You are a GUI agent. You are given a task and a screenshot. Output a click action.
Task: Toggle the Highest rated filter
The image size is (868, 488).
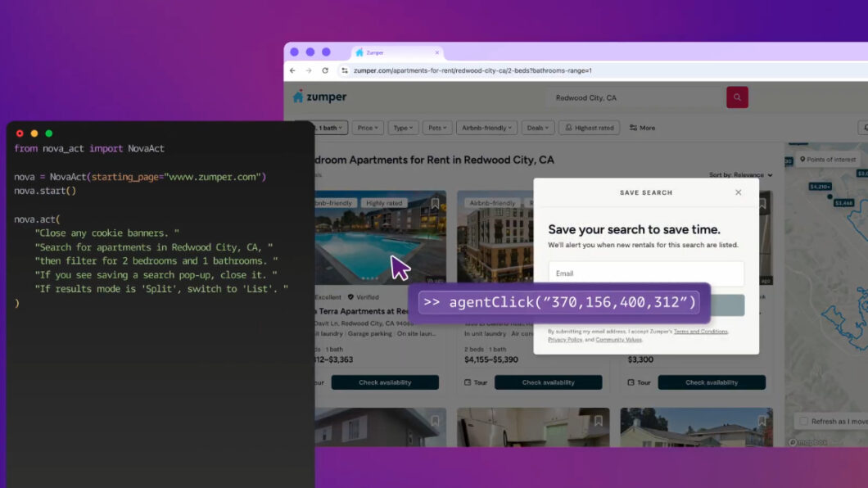pyautogui.click(x=589, y=128)
